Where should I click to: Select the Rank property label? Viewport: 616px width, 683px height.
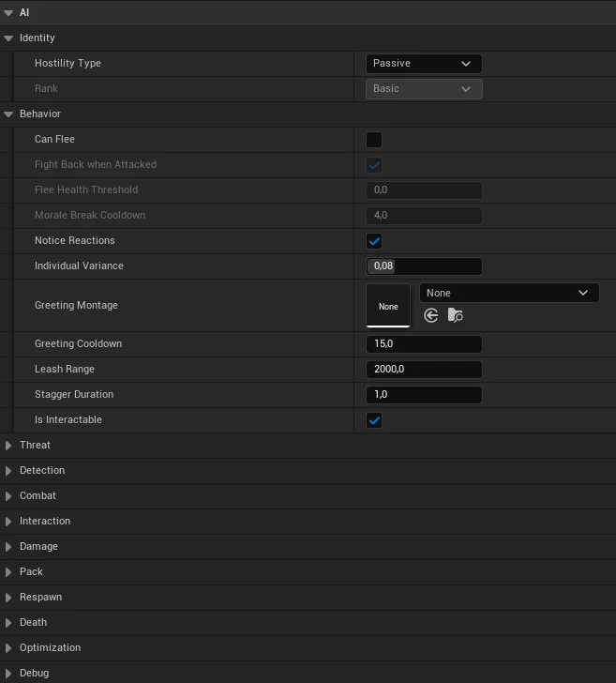[46, 88]
